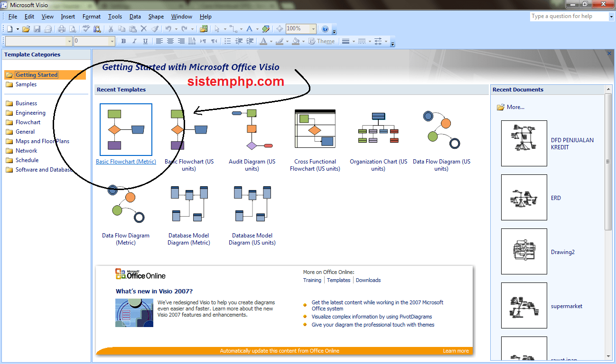
Task: Open the font size dropdown
Action: tap(112, 41)
